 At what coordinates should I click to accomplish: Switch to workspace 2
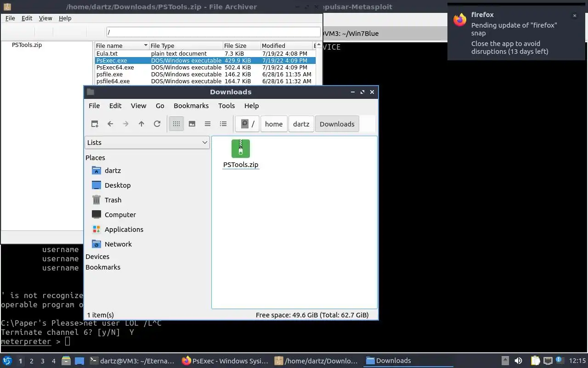coord(31,361)
